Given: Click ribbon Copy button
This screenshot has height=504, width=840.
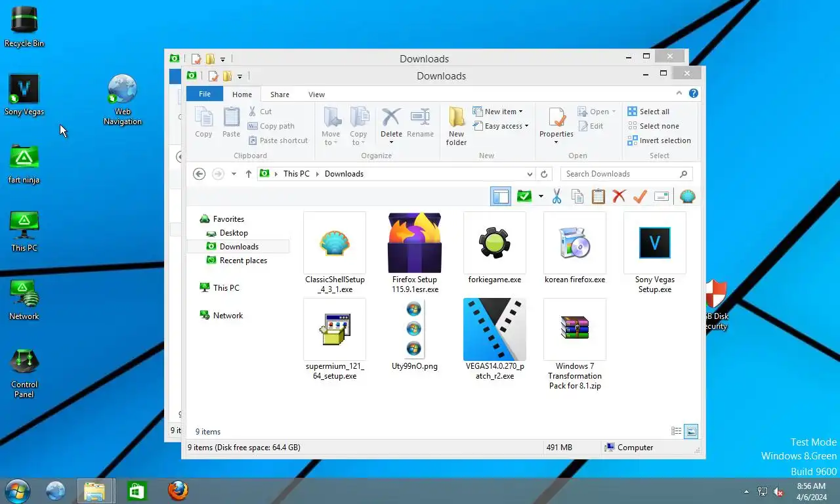Looking at the screenshot, I should tap(203, 123).
